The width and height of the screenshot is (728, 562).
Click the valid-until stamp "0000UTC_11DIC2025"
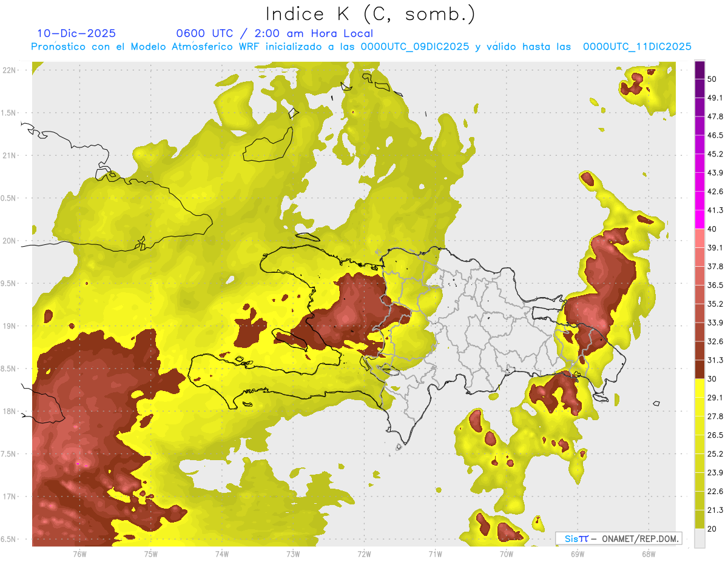click(638, 47)
